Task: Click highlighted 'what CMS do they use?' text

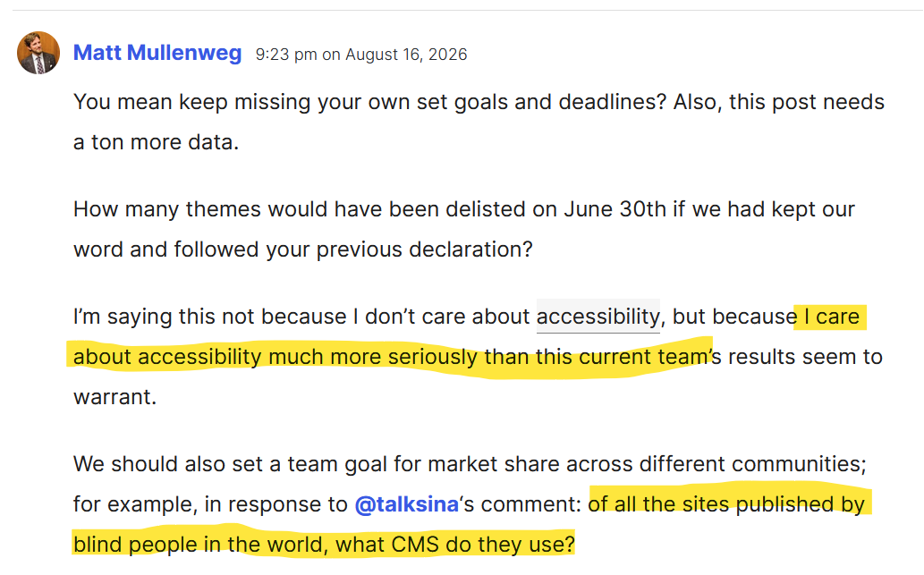Action: [x=455, y=545]
